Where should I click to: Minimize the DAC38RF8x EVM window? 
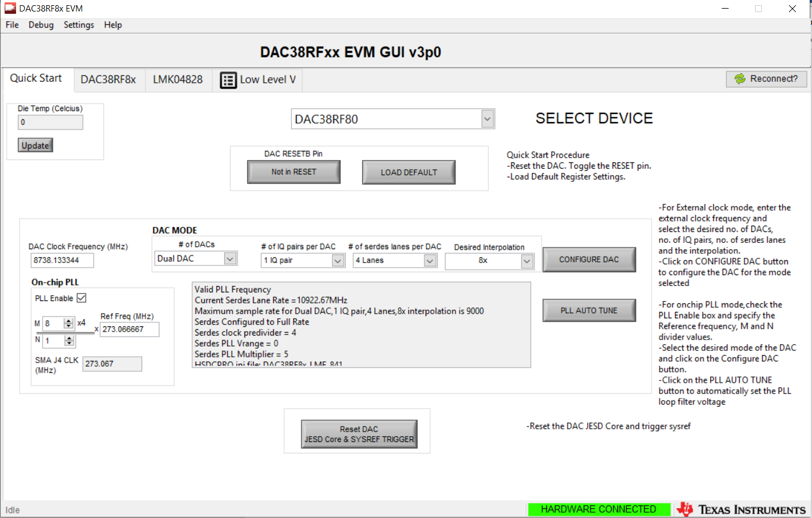[x=725, y=9]
